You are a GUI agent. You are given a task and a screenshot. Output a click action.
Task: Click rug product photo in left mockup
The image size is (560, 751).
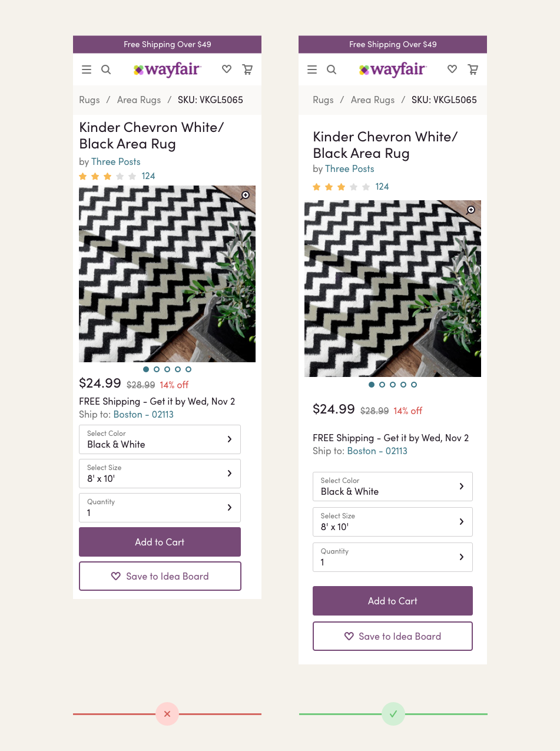click(x=167, y=274)
